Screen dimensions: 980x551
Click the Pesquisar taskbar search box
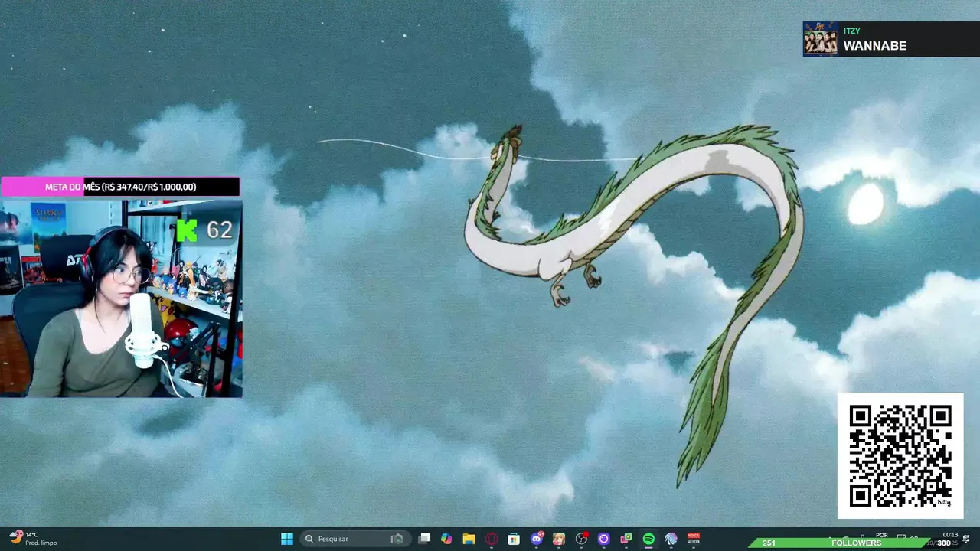coord(354,539)
